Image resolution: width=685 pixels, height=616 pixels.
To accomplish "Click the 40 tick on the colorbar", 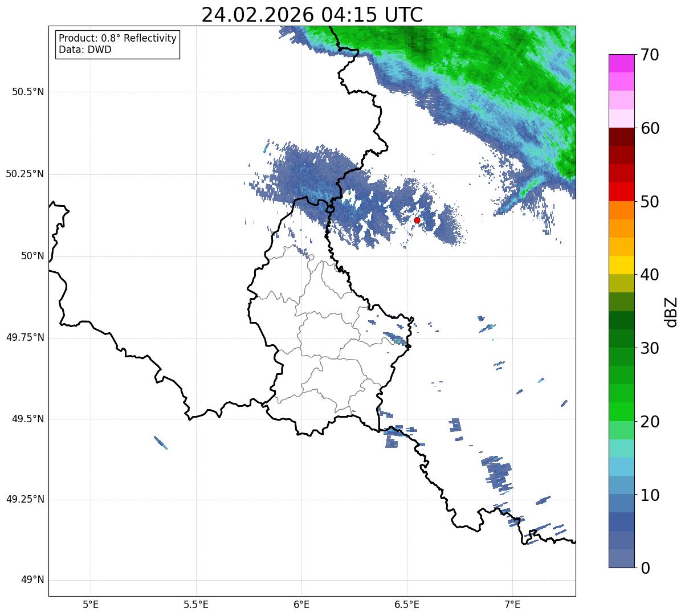I will coord(650,275).
